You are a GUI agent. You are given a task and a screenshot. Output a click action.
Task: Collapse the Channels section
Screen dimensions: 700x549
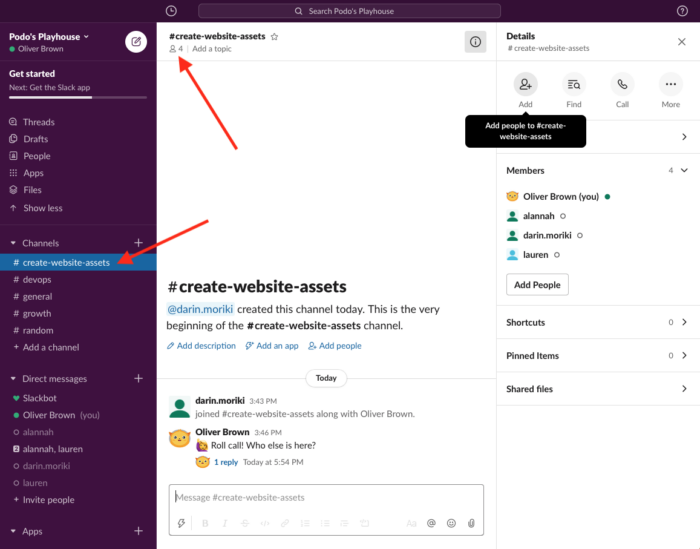(13, 243)
